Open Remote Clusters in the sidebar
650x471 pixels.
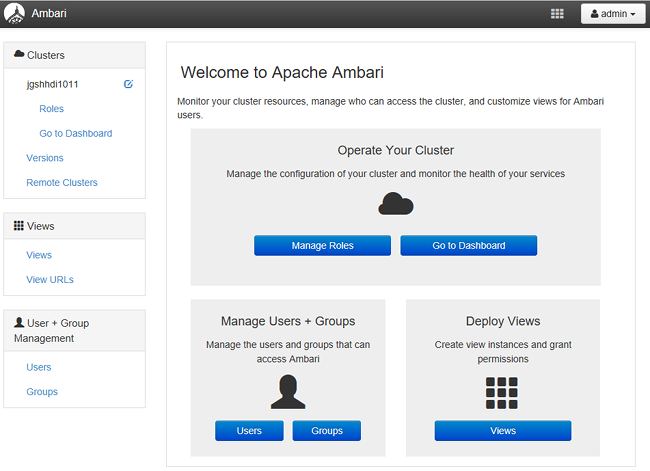click(x=62, y=183)
